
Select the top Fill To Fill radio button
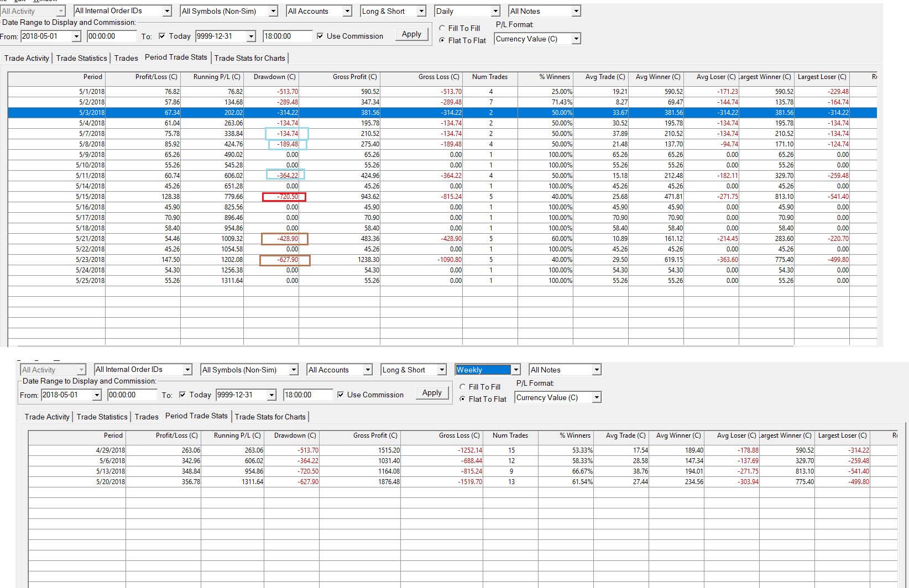click(442, 28)
